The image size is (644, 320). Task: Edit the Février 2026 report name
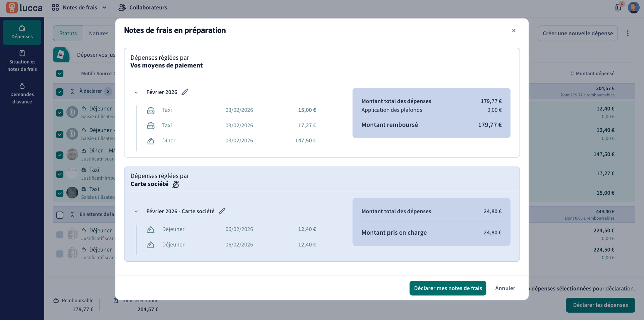coord(185,92)
